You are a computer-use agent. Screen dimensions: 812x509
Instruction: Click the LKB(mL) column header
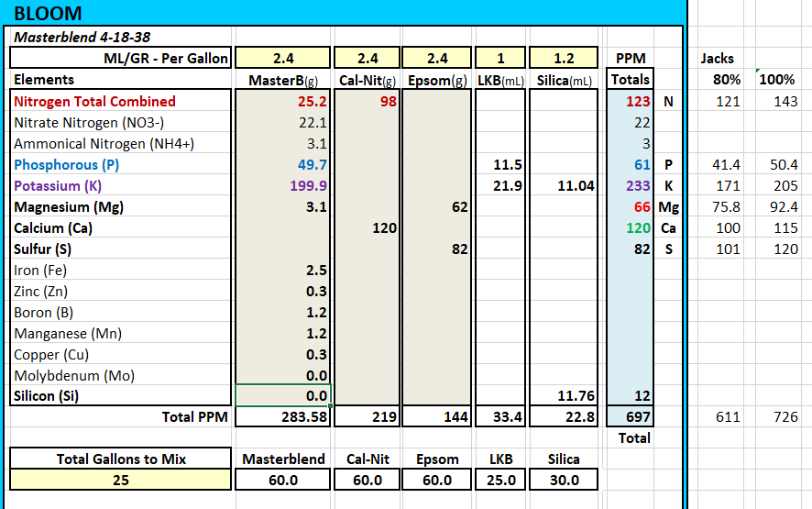(x=500, y=81)
